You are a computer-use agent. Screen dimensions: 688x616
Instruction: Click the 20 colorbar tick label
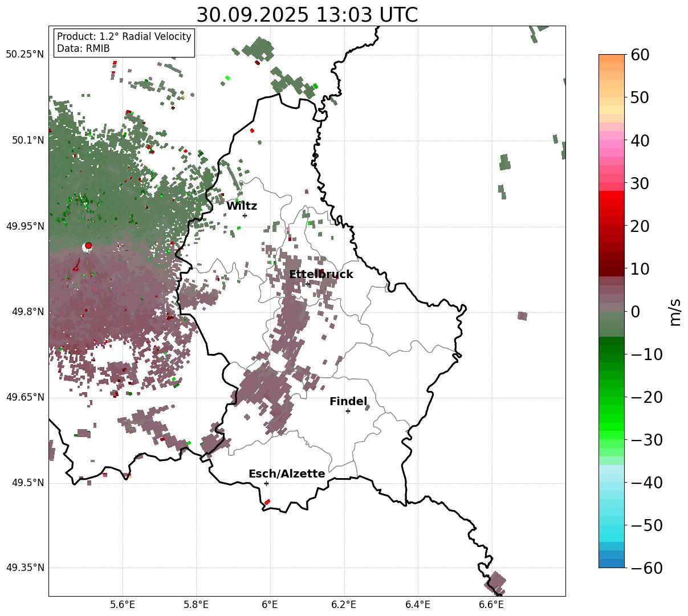639,226
